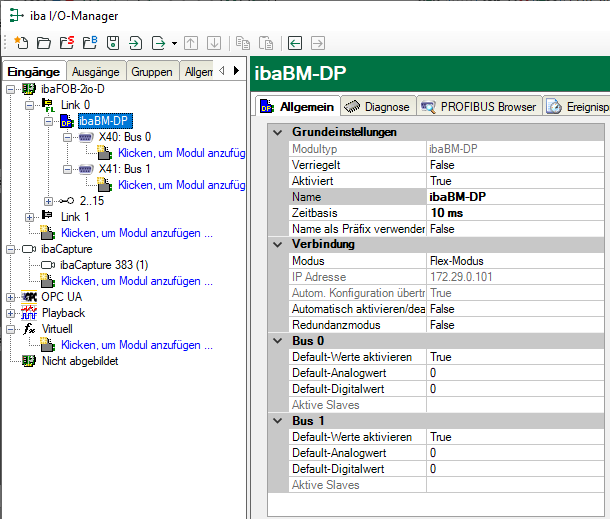This screenshot has height=519, width=610.
Task: Collapse the Grundeinstellungen property section
Action: pos(276,132)
